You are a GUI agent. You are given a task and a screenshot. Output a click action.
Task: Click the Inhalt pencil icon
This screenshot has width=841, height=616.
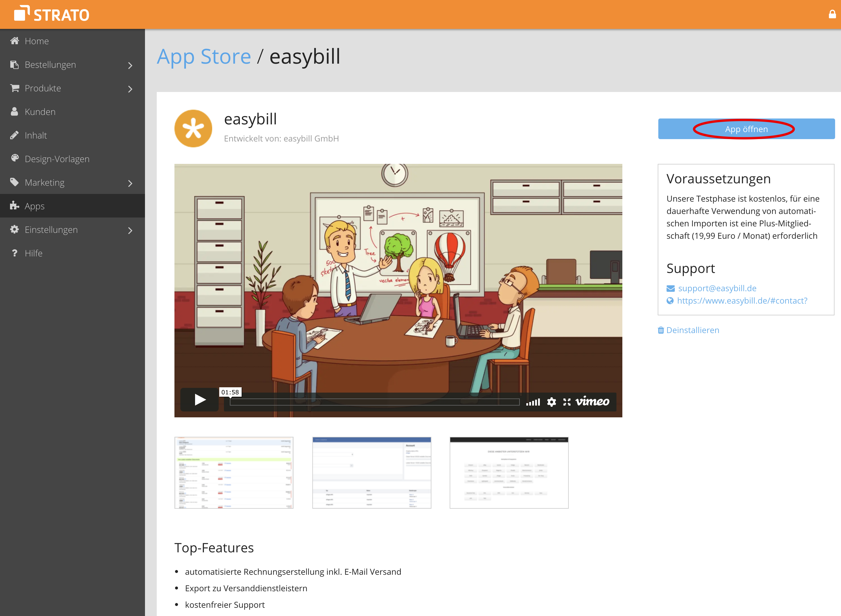14,135
